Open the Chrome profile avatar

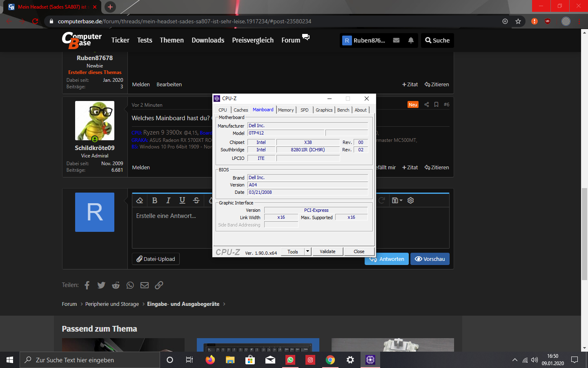(566, 21)
